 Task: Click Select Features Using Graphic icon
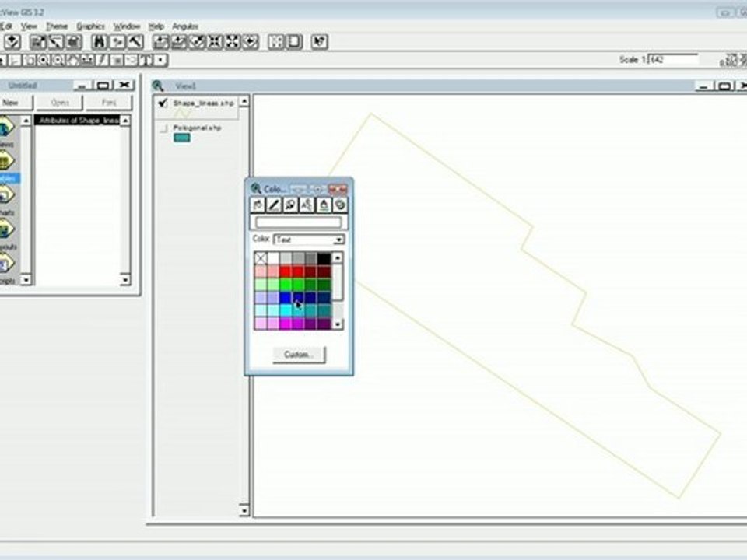[276, 42]
